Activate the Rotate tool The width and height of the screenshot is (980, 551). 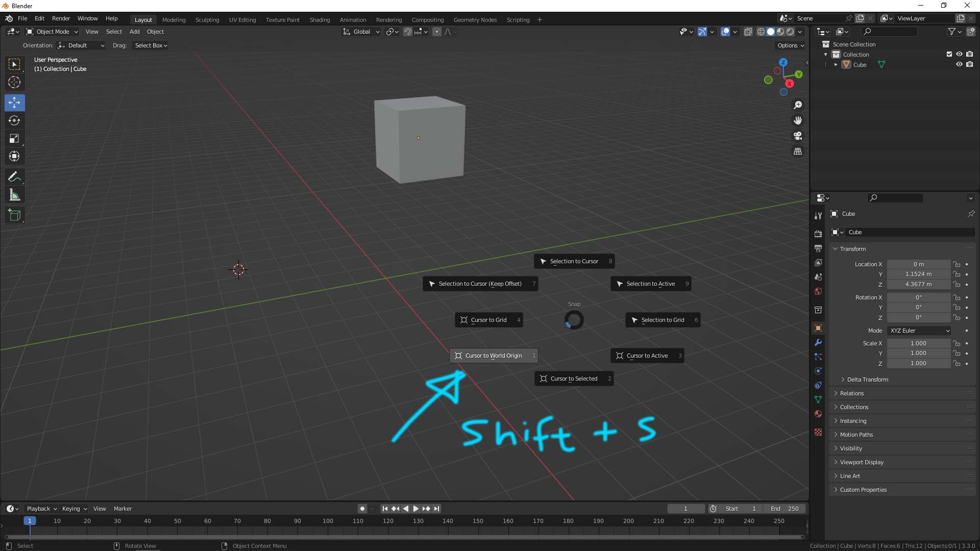(14, 120)
